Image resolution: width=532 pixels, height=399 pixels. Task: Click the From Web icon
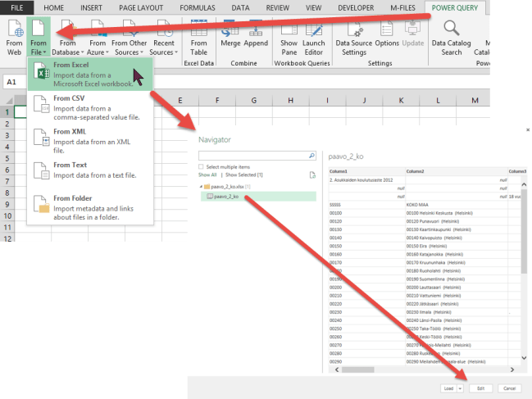coord(14,39)
